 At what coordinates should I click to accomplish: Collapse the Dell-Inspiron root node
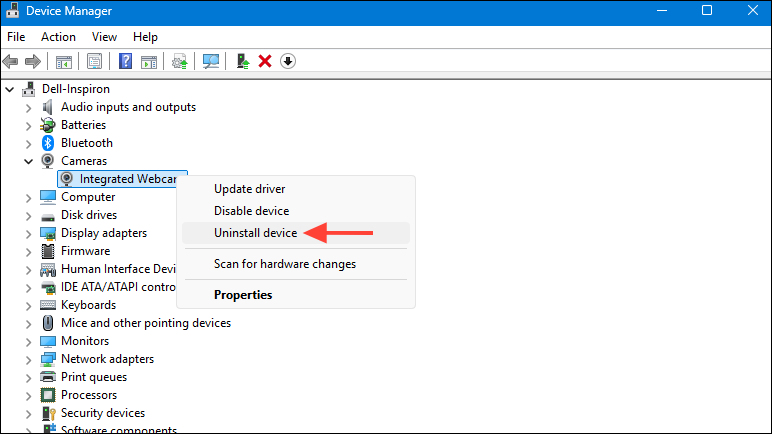tap(10, 89)
